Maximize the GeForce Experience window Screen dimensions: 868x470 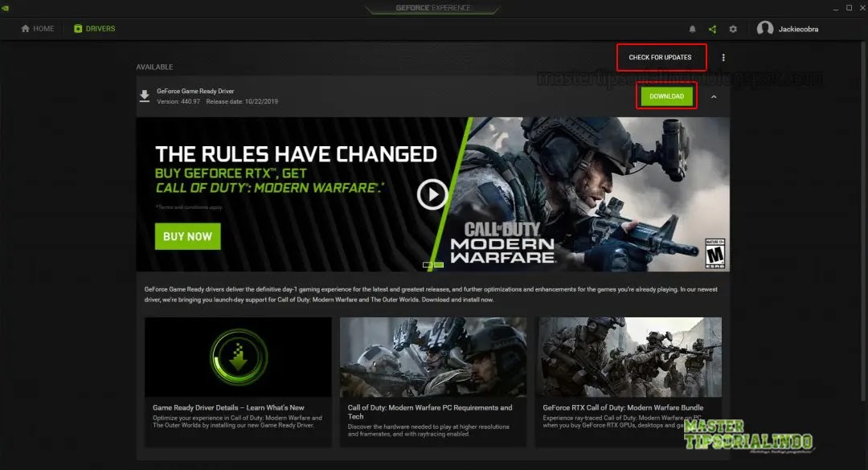pos(850,8)
